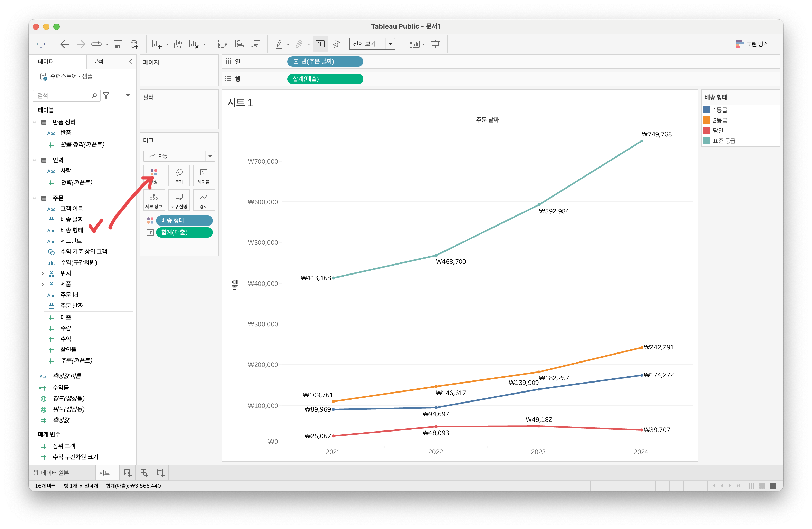Image resolution: width=812 pixels, height=529 pixels.
Task: Select the 시트 1 sheet tab
Action: click(107, 473)
